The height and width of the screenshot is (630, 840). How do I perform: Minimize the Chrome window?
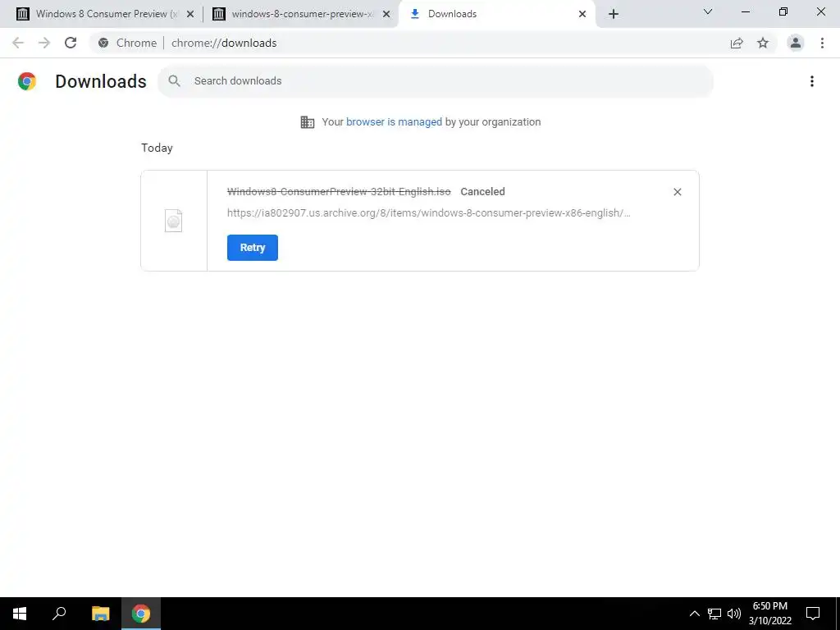coord(745,11)
